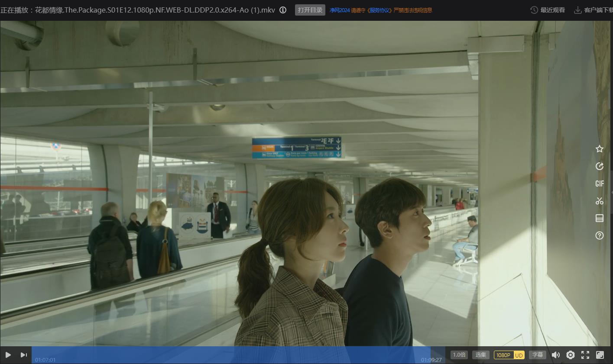Open the 1.0倍 playback speed menu
The width and height of the screenshot is (613, 364).
coord(459,355)
